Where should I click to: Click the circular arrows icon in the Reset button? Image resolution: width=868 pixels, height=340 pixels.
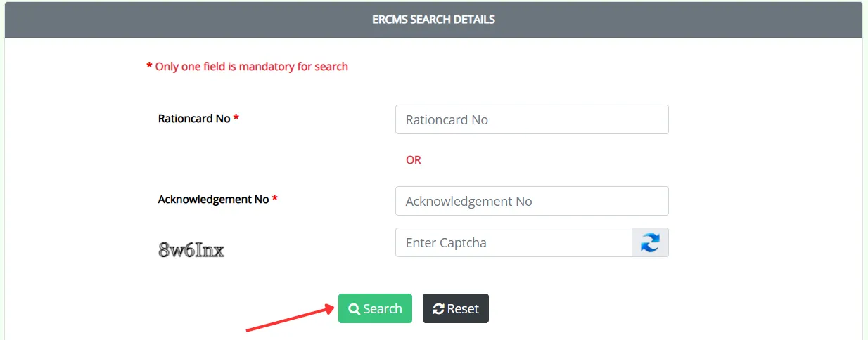coord(438,309)
